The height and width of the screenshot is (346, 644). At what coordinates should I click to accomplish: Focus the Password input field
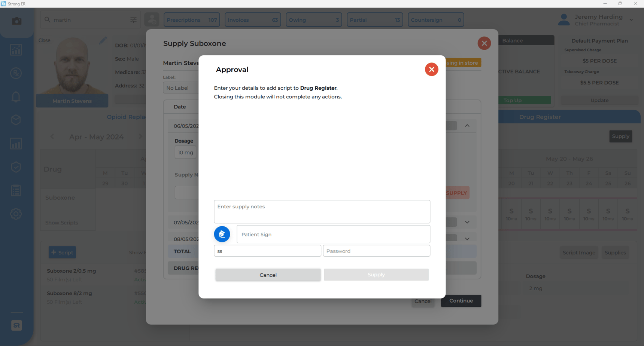(x=376, y=251)
